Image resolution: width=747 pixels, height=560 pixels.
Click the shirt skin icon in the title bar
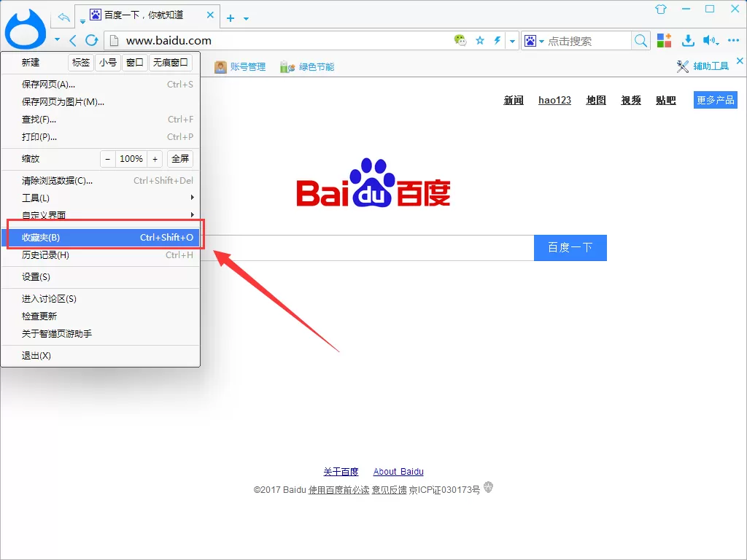click(x=661, y=9)
